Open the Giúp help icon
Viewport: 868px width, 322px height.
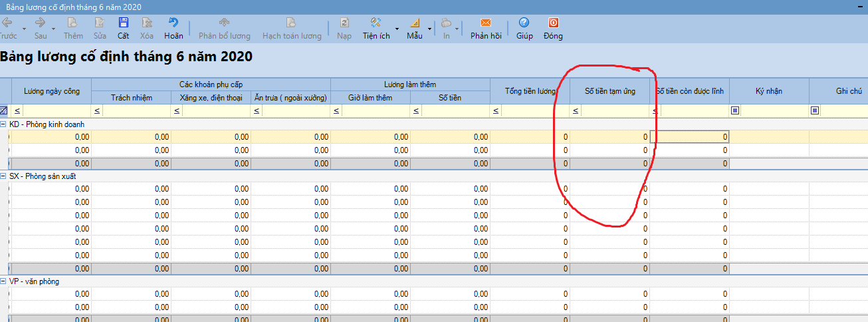point(524,23)
